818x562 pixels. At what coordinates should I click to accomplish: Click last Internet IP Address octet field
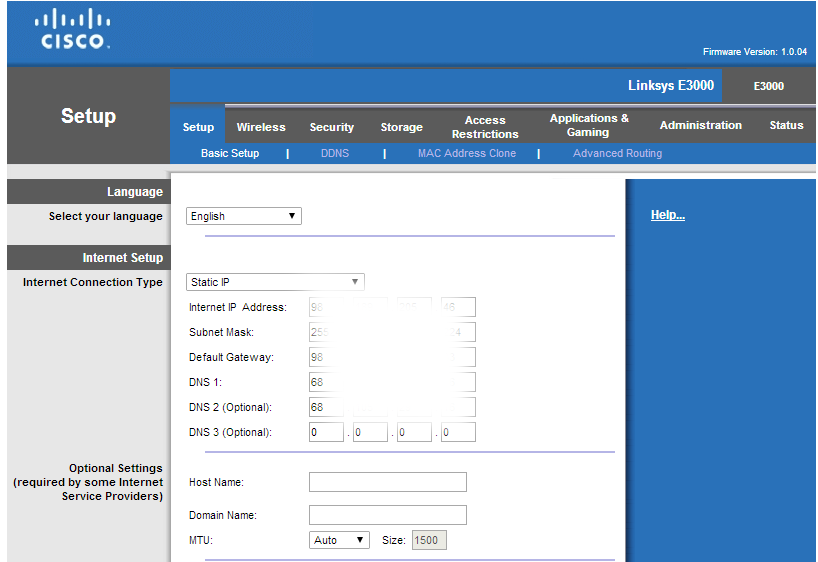tap(458, 307)
